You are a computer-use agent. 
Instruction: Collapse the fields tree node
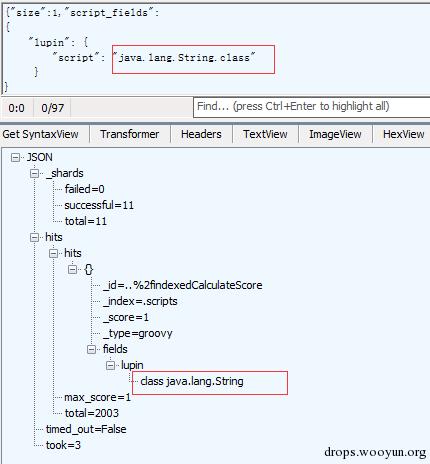coord(91,349)
